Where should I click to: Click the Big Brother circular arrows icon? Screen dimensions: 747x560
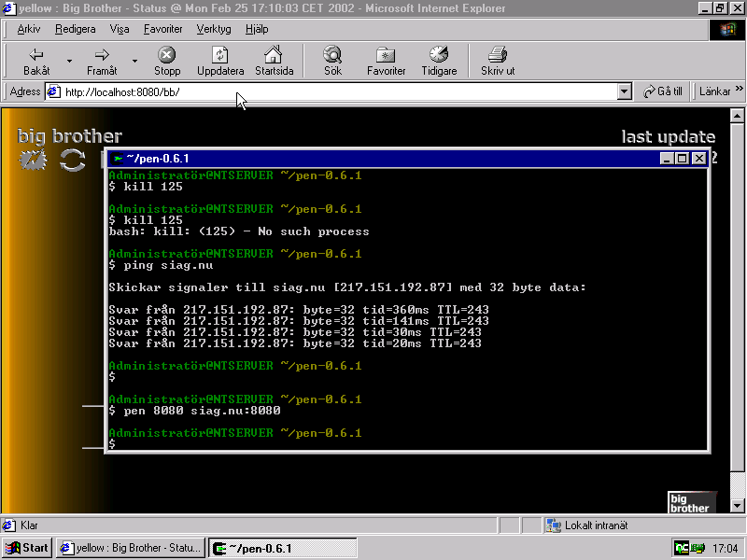pyautogui.click(x=73, y=160)
